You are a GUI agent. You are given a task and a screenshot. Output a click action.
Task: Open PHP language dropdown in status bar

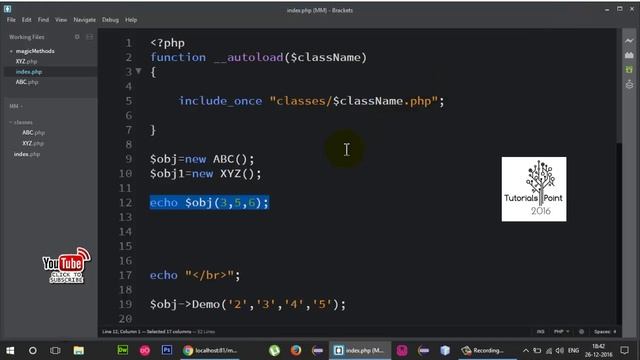pyautogui.click(x=561, y=331)
